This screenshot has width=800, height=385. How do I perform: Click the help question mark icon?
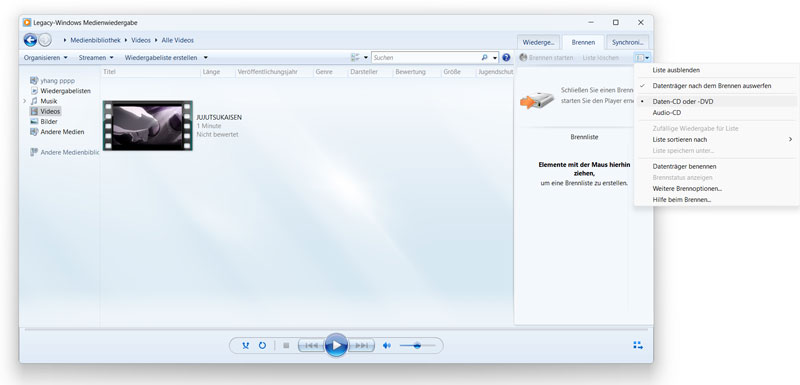506,58
